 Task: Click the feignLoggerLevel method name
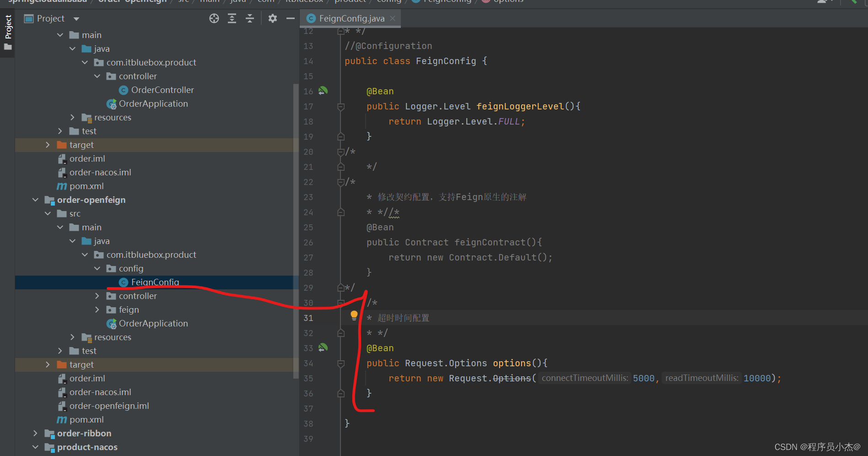520,106
